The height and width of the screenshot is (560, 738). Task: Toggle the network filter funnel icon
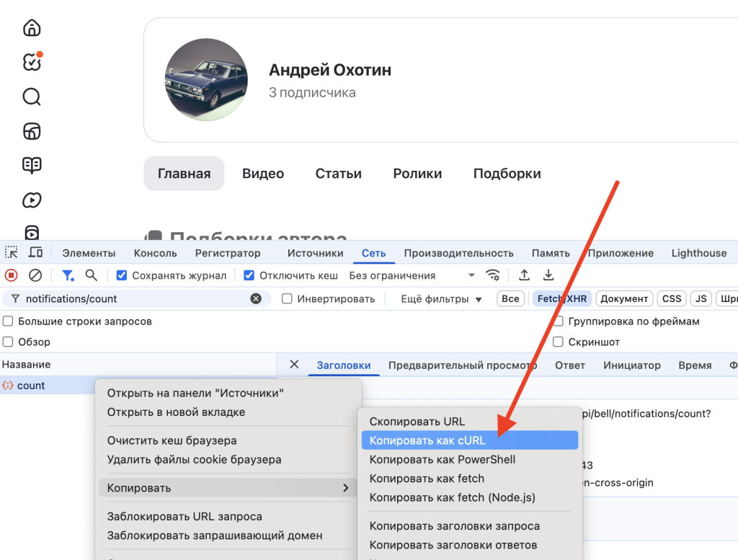point(68,275)
